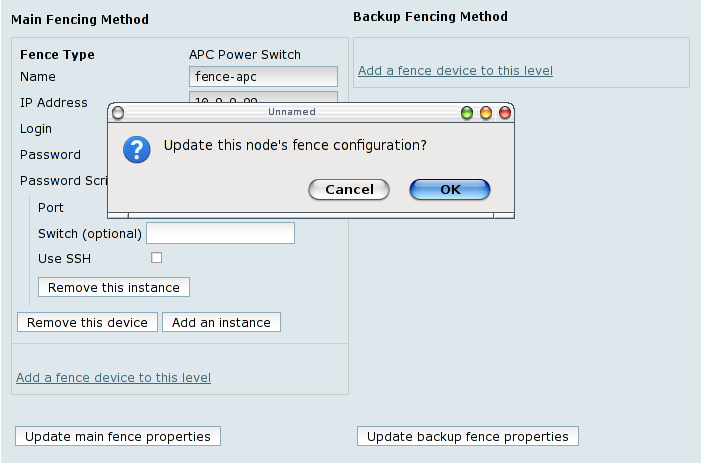
Task: Click the window menu button on dialog titlebar
Action: tap(118, 113)
